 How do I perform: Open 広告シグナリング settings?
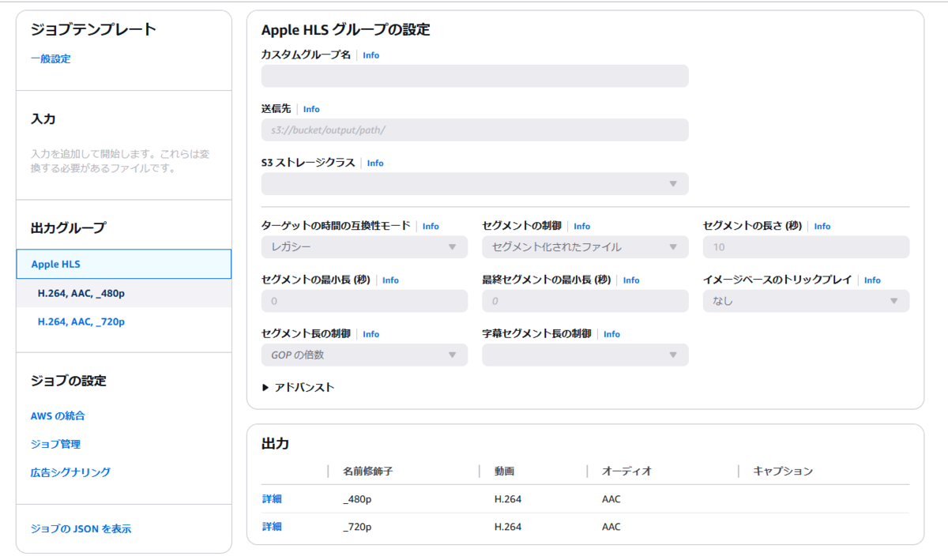70,472
